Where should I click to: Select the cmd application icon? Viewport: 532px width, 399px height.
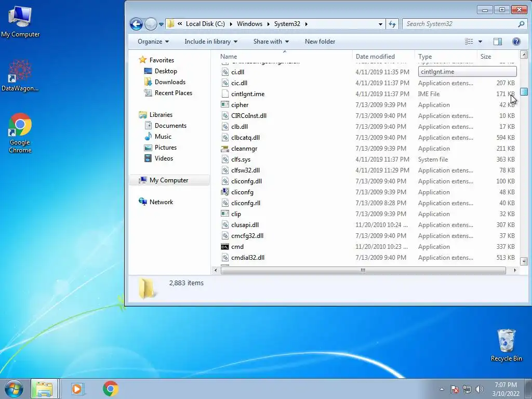pyautogui.click(x=225, y=247)
